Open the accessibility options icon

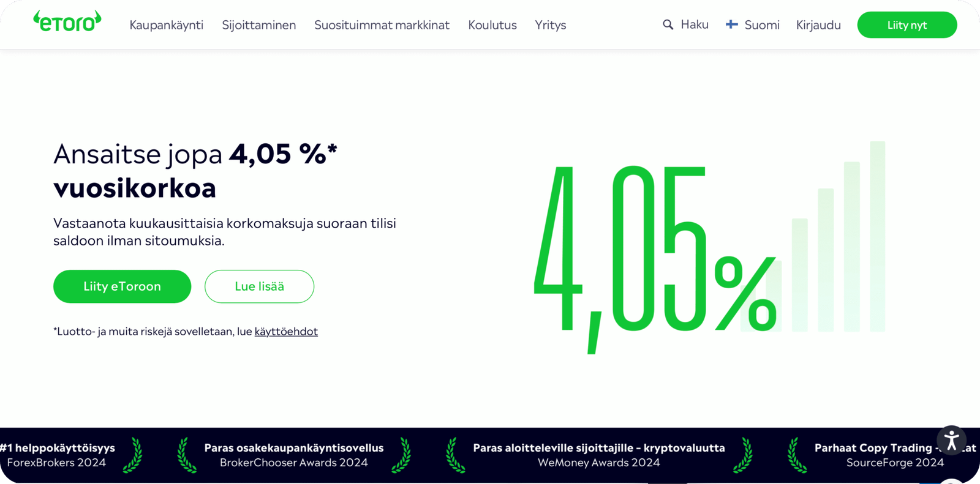951,441
